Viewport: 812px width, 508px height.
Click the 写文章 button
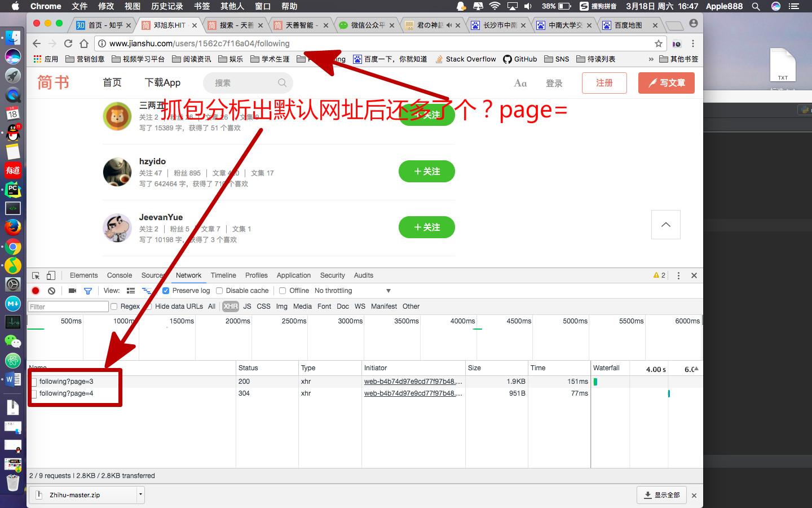[x=667, y=83]
